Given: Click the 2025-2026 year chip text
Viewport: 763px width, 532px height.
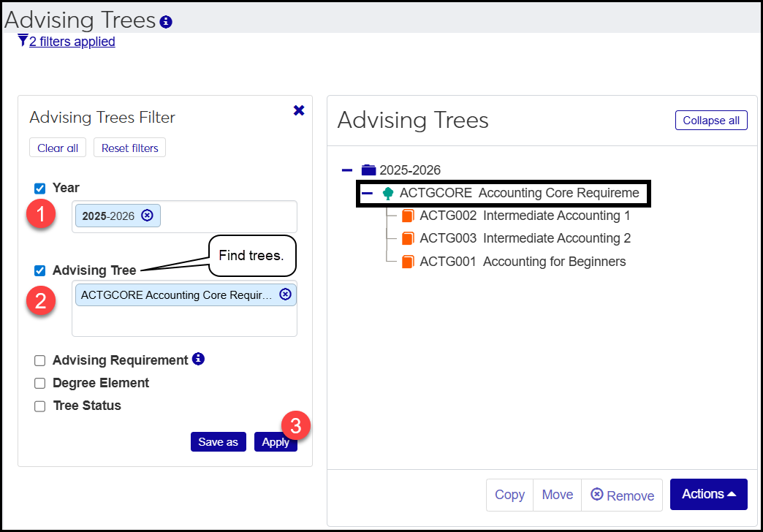Looking at the screenshot, I should click(108, 216).
